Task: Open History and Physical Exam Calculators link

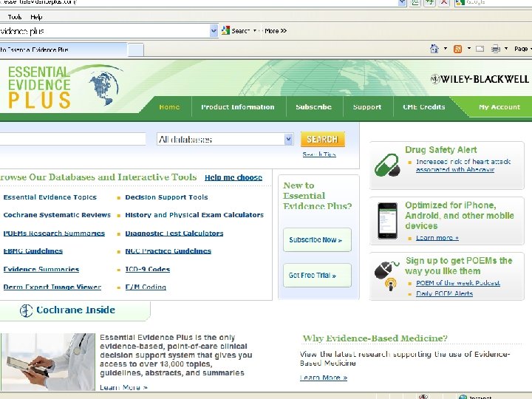Action: pos(194,215)
